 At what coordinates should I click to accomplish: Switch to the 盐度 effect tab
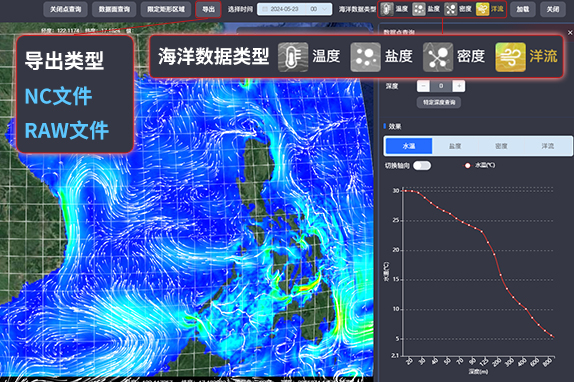click(455, 146)
